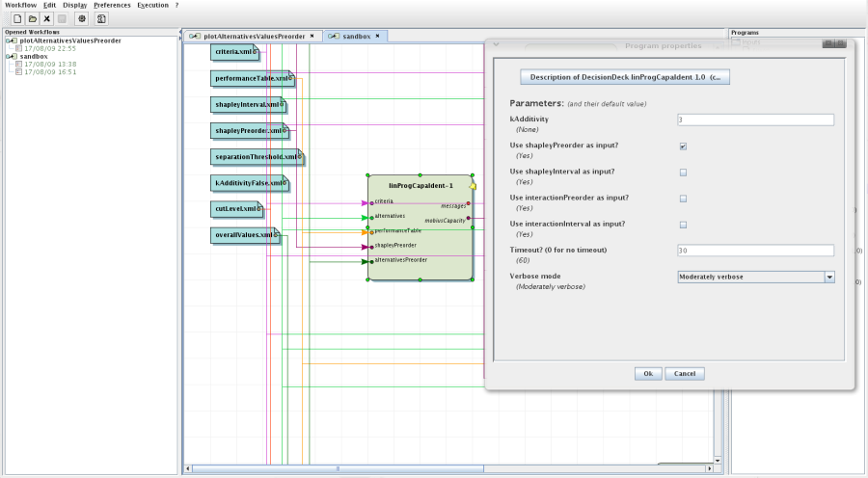Click Cancel in Program properties
The height and width of the screenshot is (478, 868).
pyautogui.click(x=685, y=374)
